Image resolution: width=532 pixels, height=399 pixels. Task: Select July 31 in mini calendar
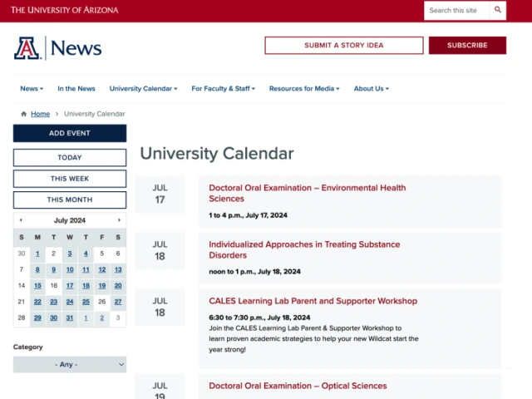click(70, 318)
